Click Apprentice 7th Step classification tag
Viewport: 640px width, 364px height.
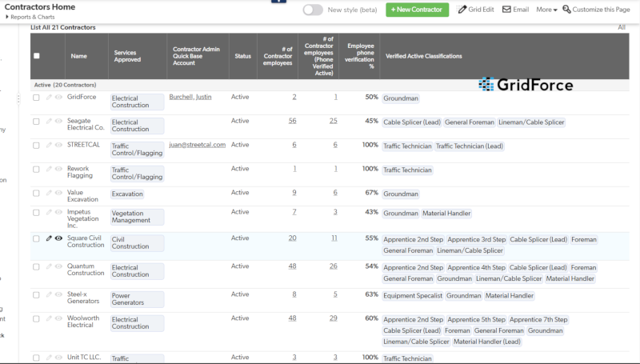pyautogui.click(x=538, y=319)
